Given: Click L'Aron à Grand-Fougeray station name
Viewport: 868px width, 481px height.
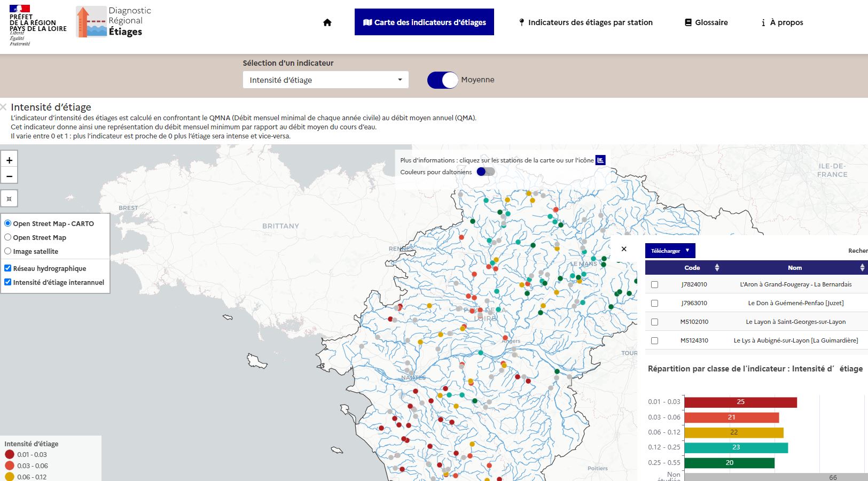Looking at the screenshot, I should tap(795, 284).
